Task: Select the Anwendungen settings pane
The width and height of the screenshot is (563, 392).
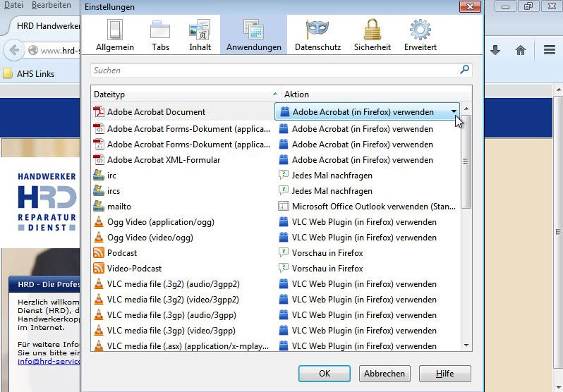Action: coord(253,35)
